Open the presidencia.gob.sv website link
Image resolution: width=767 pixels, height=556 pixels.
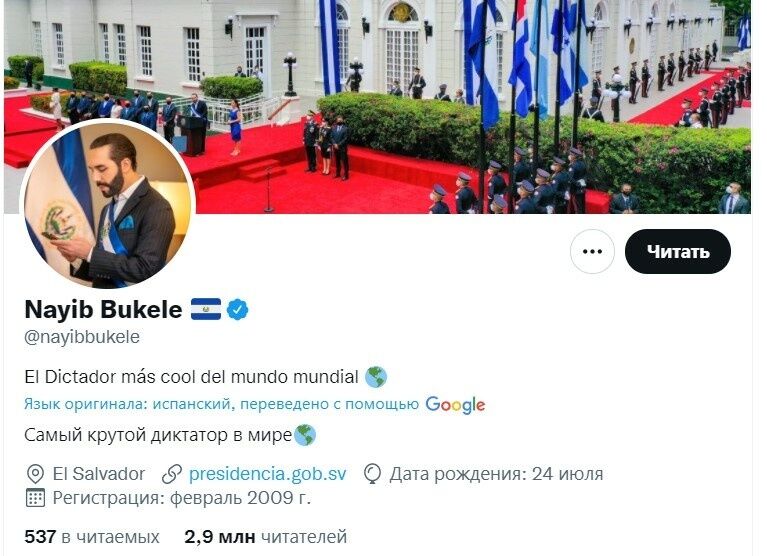pos(268,473)
